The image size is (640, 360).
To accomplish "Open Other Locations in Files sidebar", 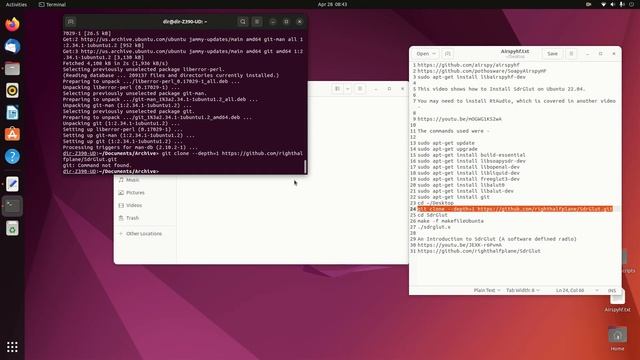I will [145, 234].
